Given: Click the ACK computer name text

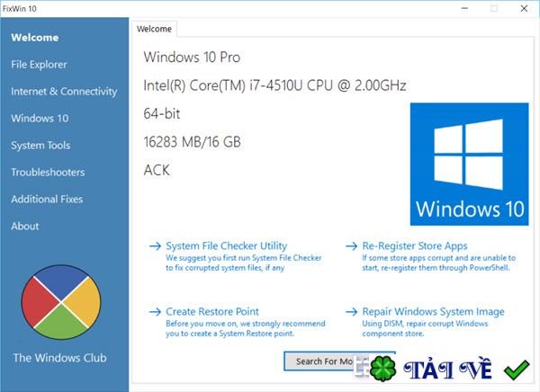Looking at the screenshot, I should (x=157, y=170).
